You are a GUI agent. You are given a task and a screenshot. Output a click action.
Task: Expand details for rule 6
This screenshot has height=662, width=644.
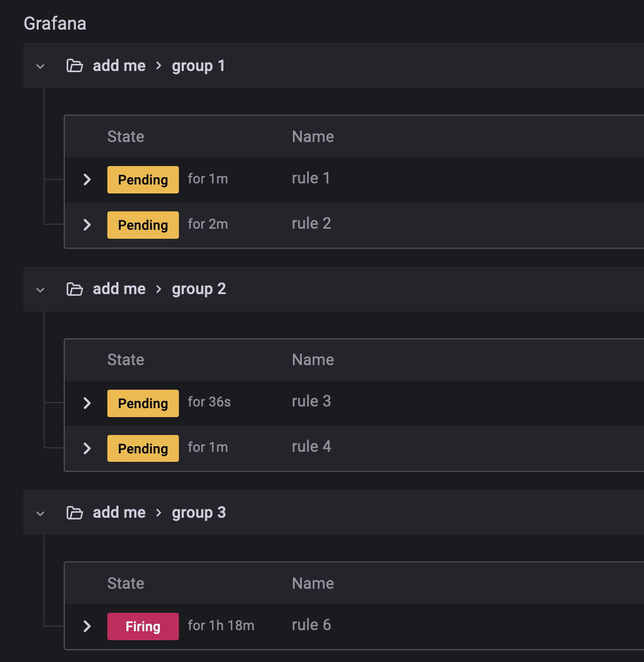coord(87,626)
